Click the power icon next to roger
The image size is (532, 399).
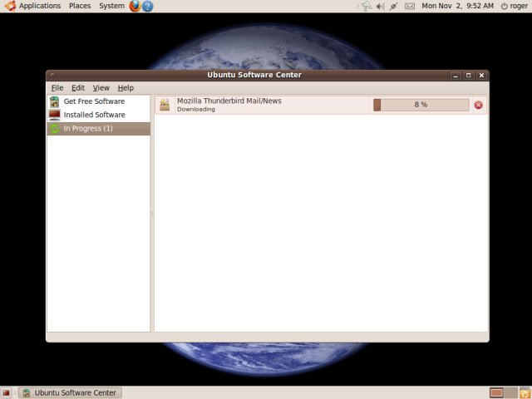(505, 6)
